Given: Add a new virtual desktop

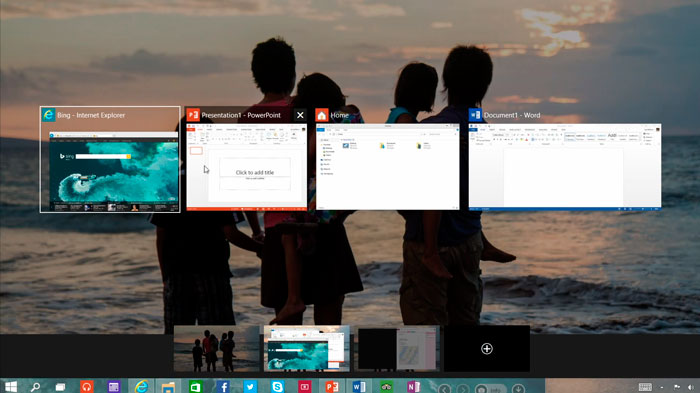Looking at the screenshot, I should (x=487, y=348).
